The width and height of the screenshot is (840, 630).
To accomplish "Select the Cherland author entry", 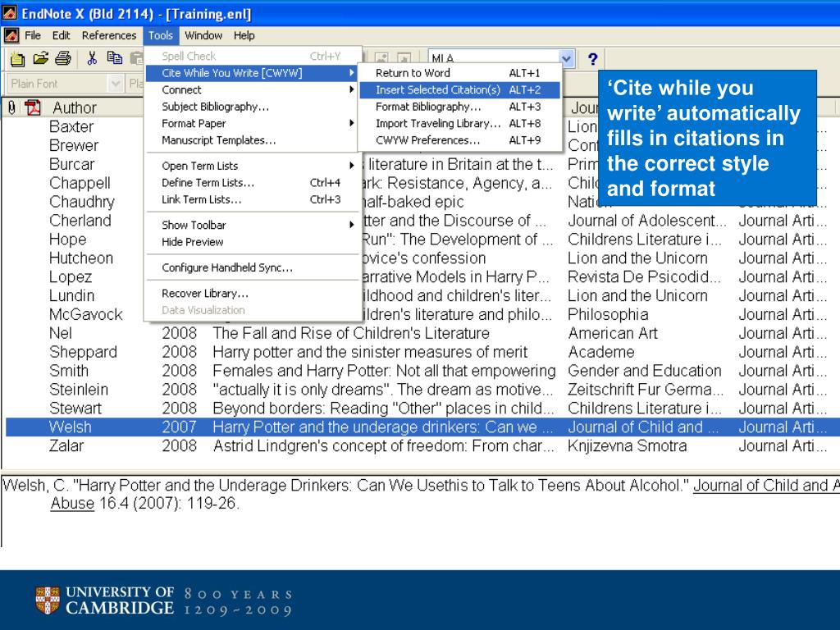I will pos(80,220).
